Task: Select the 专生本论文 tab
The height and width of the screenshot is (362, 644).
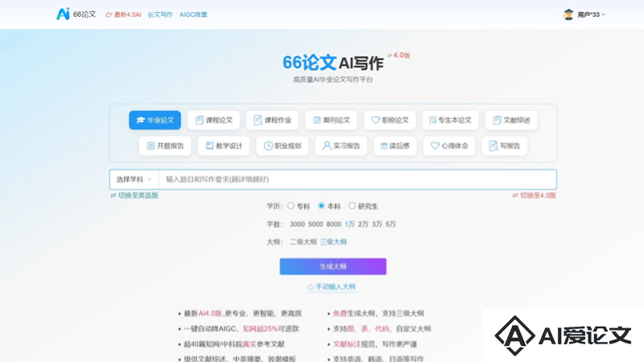Action: click(x=450, y=120)
